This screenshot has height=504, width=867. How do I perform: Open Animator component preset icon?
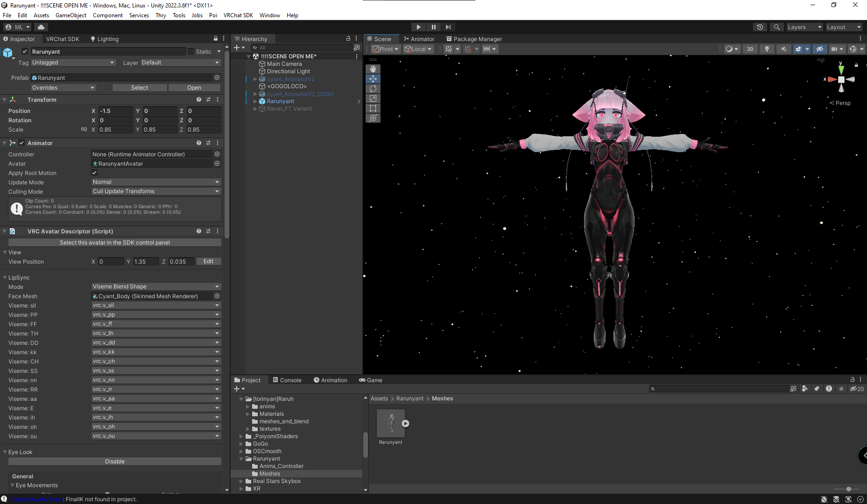[x=208, y=143]
